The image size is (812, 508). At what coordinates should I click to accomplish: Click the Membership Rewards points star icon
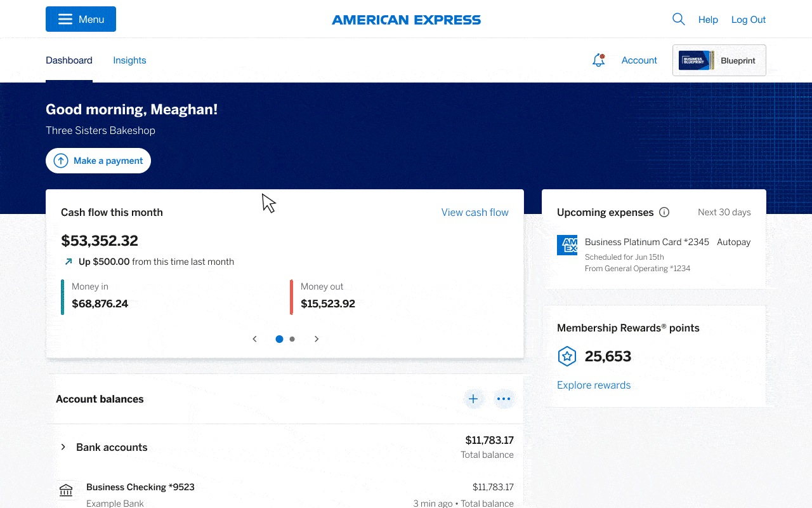[566, 356]
